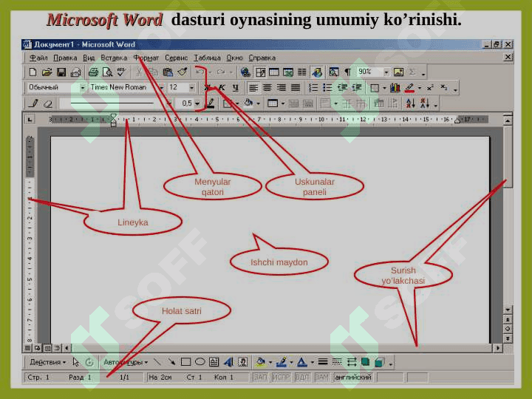
Task: Click the Insert Table icon
Action: pos(273,72)
